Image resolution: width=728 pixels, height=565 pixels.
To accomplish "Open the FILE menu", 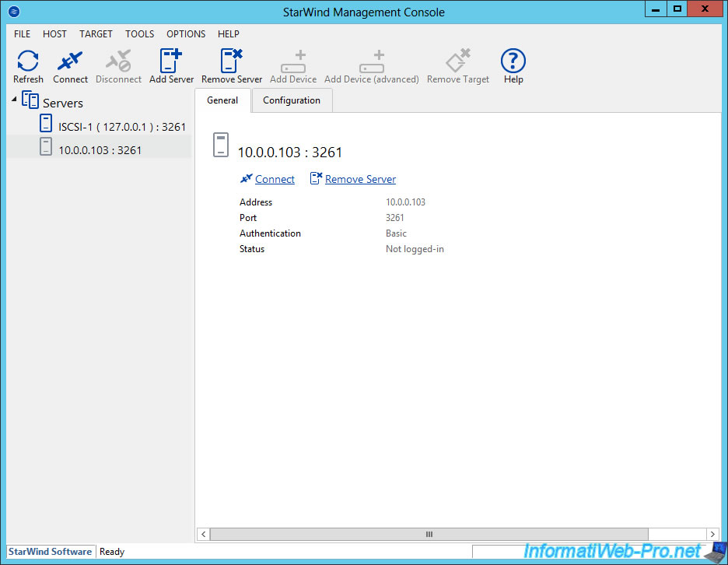I will 22,34.
